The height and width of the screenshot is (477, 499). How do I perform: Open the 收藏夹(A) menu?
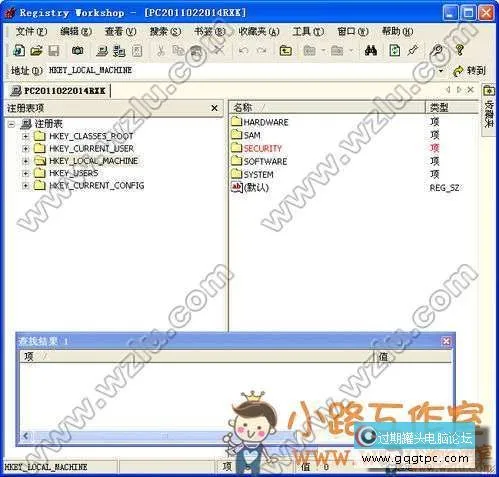[x=259, y=31]
